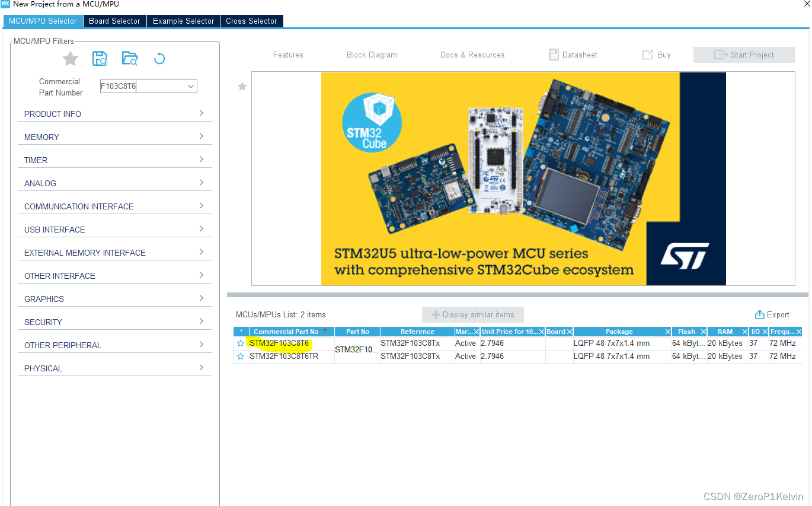Click the gray favorite star beside the banner

pyautogui.click(x=242, y=87)
